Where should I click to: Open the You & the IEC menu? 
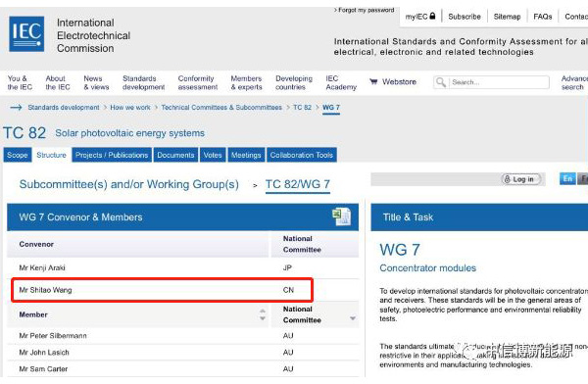pos(20,82)
